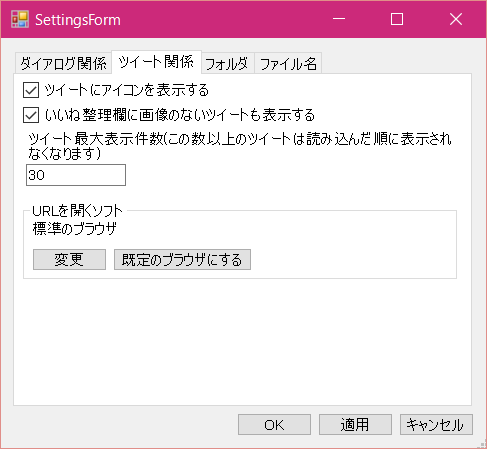Click the 標準のブラウザ label text
Image resolution: width=487 pixels, height=449 pixels.
tap(75, 229)
